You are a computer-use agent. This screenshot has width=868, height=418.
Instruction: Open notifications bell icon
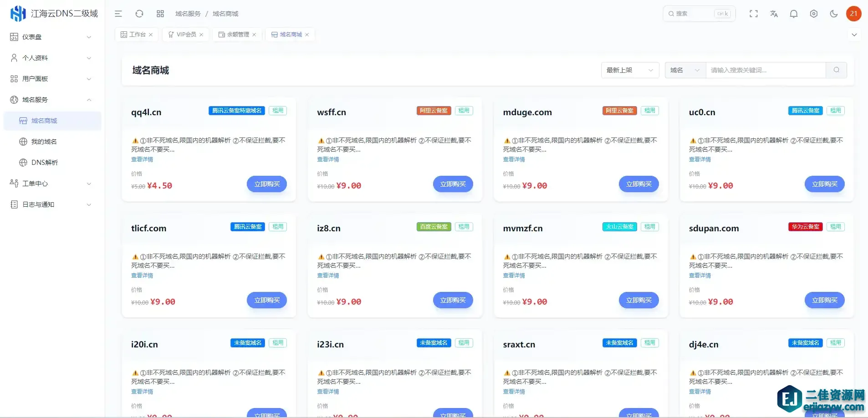pyautogui.click(x=794, y=14)
